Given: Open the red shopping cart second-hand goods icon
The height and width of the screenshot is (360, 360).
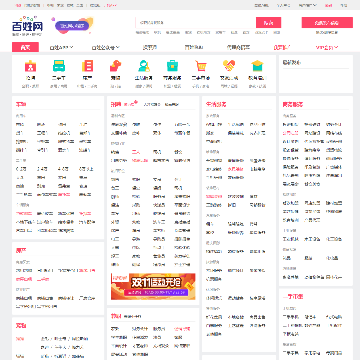Looking at the screenshot, I should coord(201,66).
